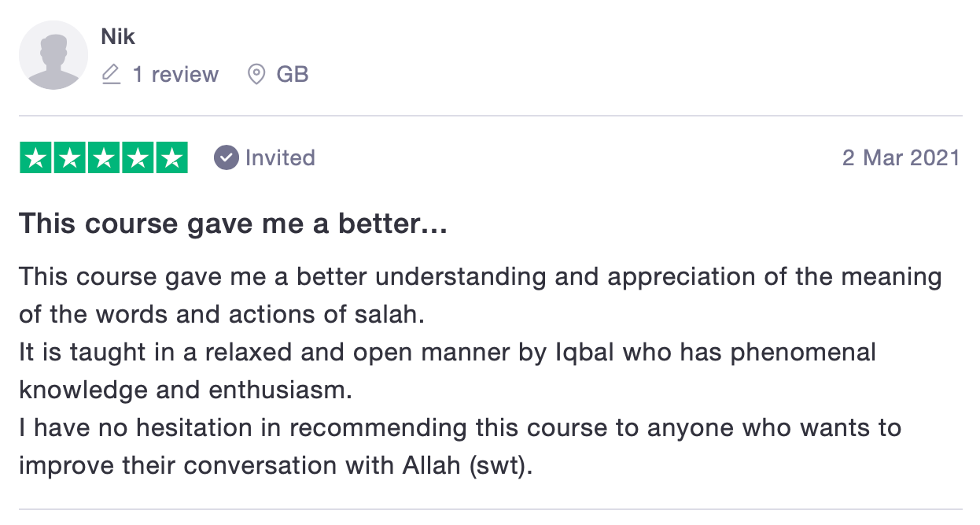Click the first green rating star
The image size is (980, 525).
pyautogui.click(x=35, y=158)
